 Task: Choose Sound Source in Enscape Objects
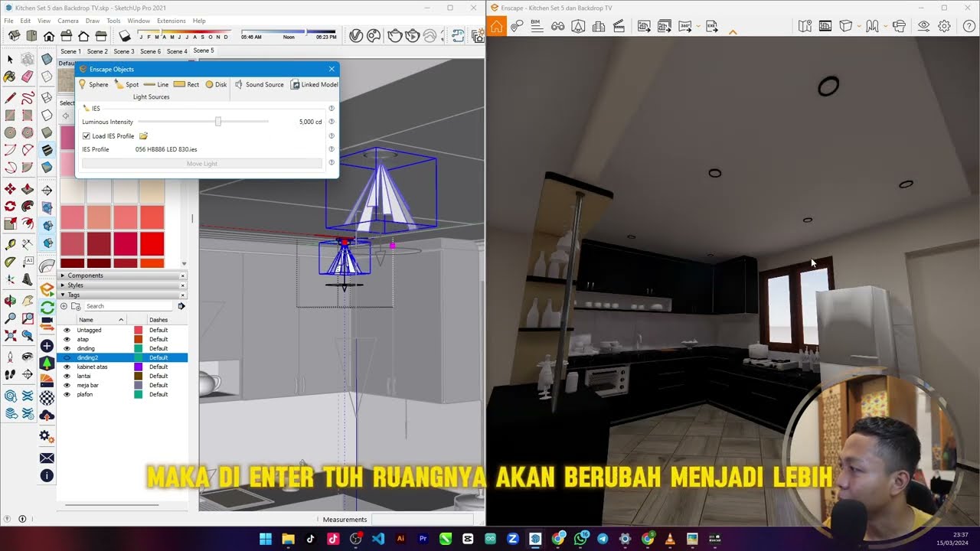click(259, 84)
